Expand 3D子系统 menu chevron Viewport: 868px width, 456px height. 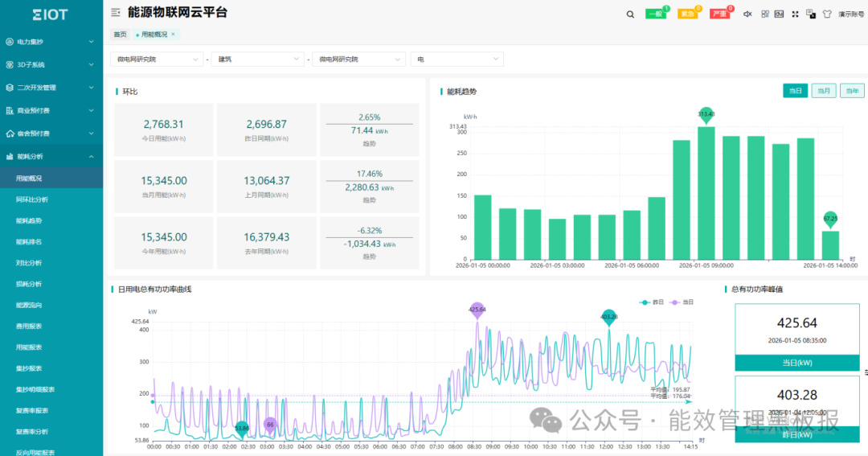[92, 65]
